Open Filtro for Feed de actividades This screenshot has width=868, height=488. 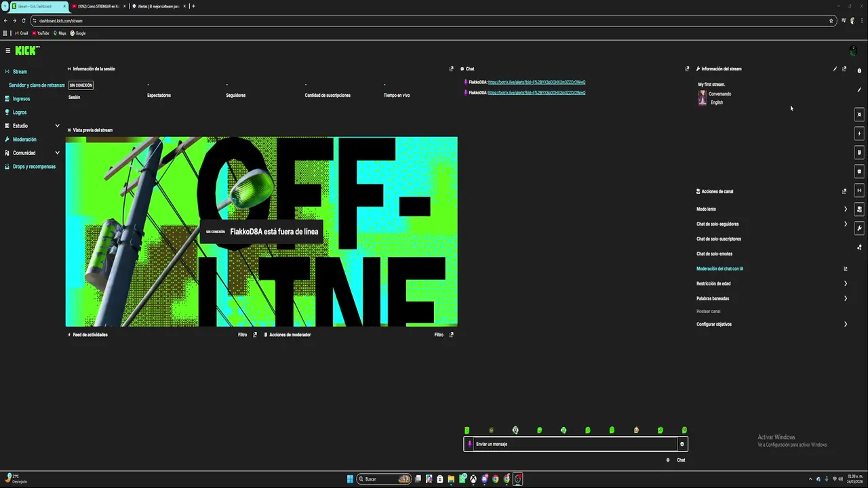[242, 334]
